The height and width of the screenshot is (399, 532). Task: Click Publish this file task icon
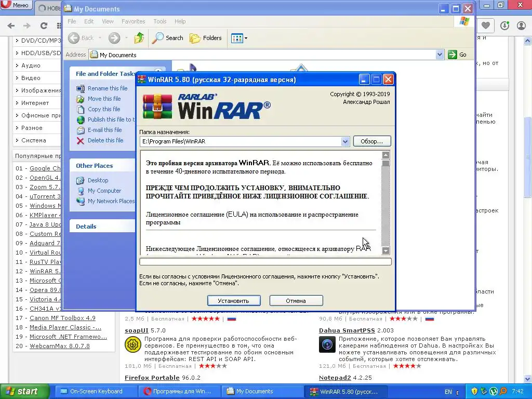pos(81,120)
